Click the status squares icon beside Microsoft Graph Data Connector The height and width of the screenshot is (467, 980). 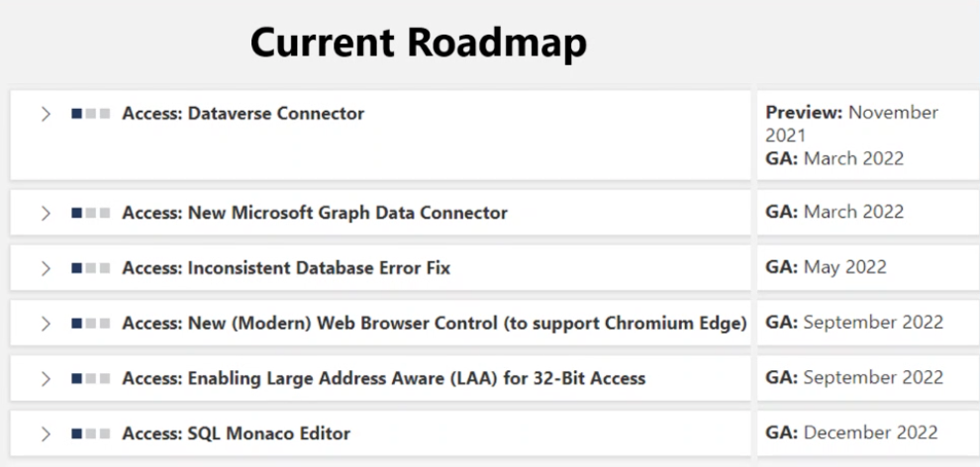(91, 214)
